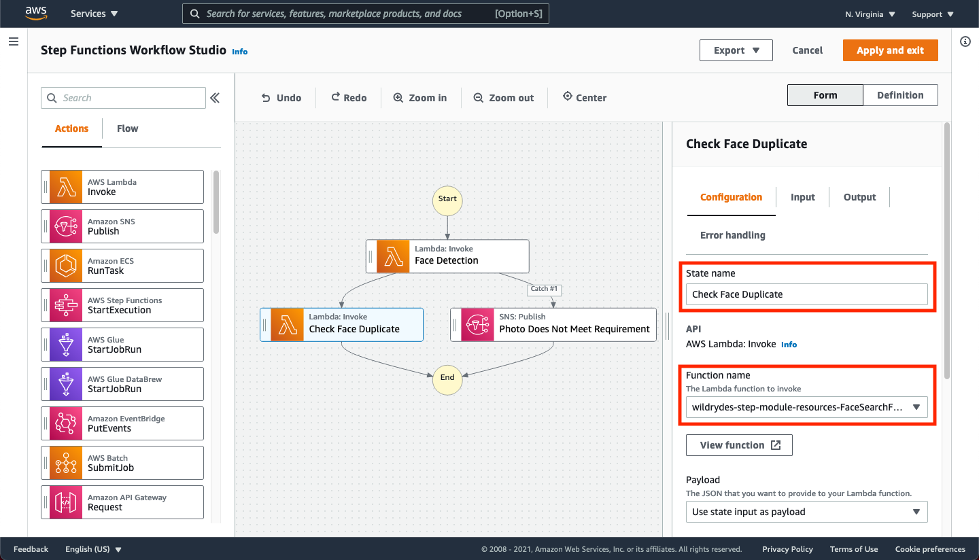Screen dimensions: 979x560
Task: Click the AWS logo icon
Action: (x=36, y=14)
